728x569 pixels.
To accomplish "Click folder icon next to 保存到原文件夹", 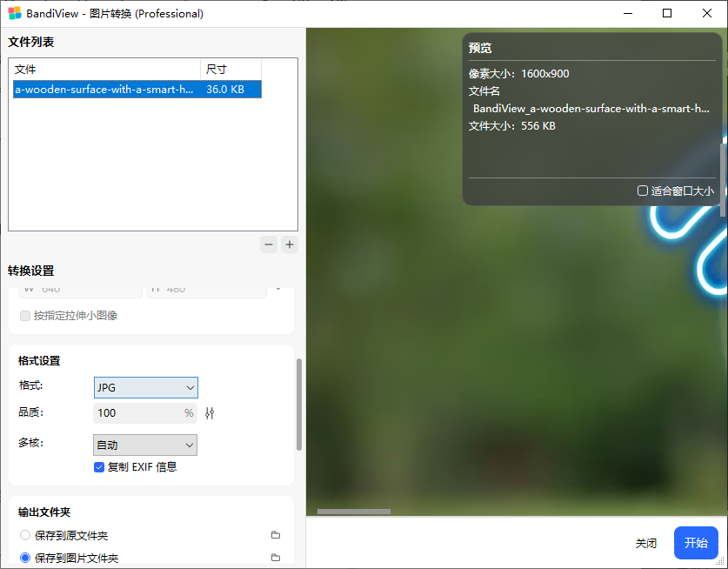I will 276,535.
